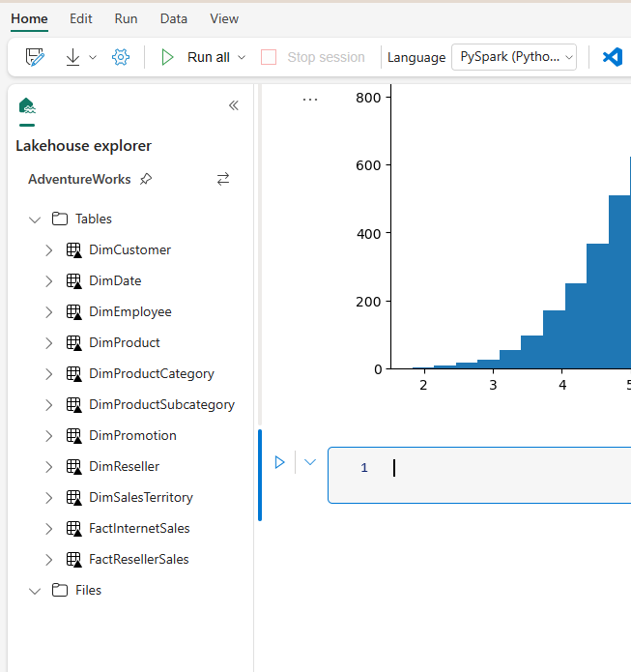The height and width of the screenshot is (672, 631).
Task: Click the notebook edit icon in toolbar
Action: 36,57
